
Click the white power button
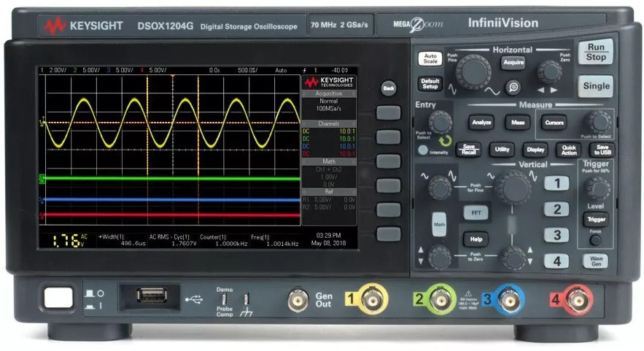point(58,298)
